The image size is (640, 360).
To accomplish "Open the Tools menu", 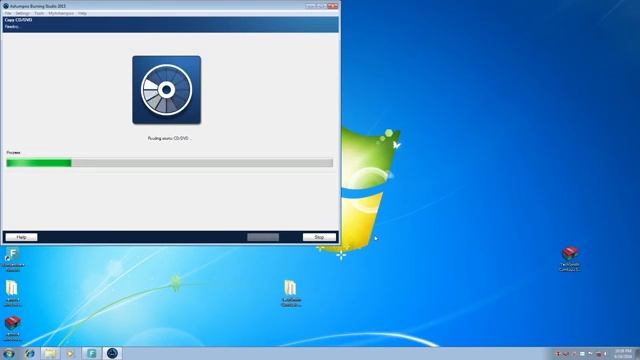I will (x=39, y=13).
